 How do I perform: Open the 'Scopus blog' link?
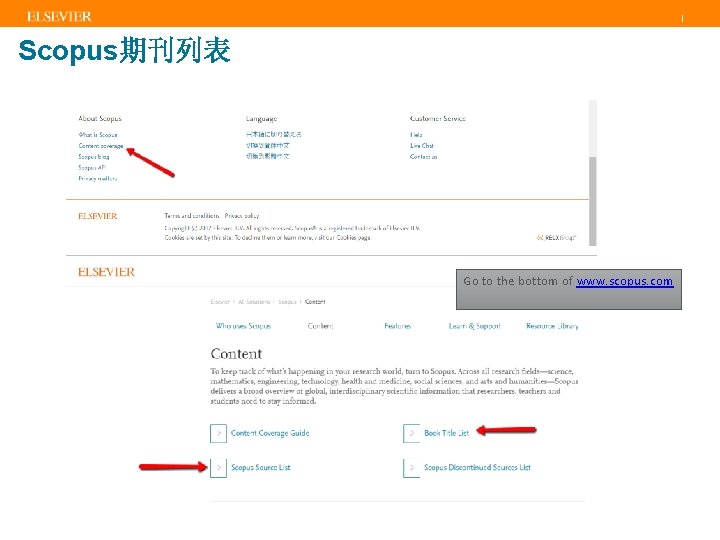coord(94,157)
